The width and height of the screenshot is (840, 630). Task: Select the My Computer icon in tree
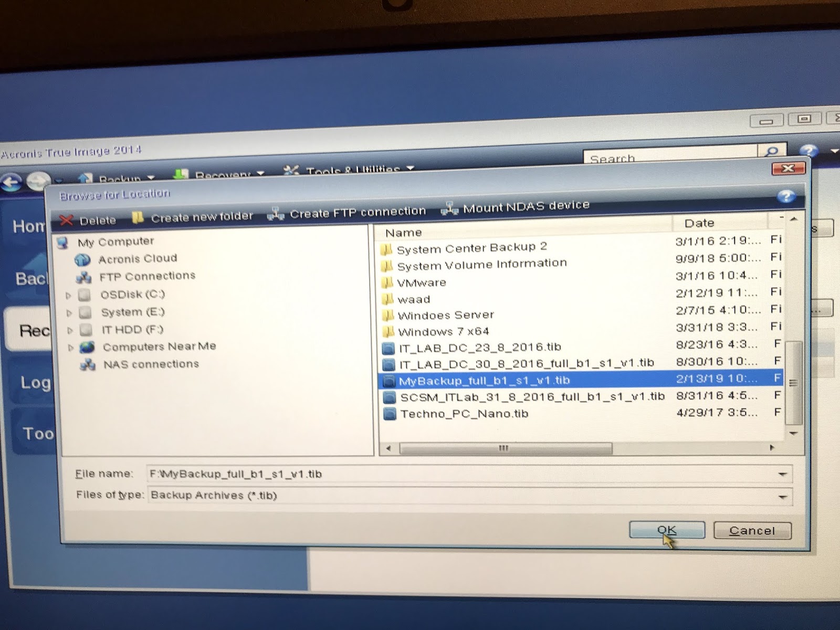63,243
